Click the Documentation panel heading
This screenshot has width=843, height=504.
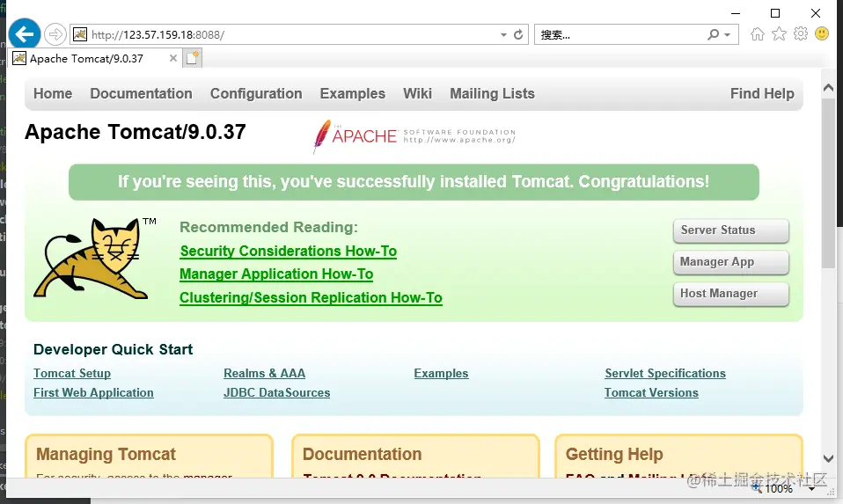coord(363,455)
